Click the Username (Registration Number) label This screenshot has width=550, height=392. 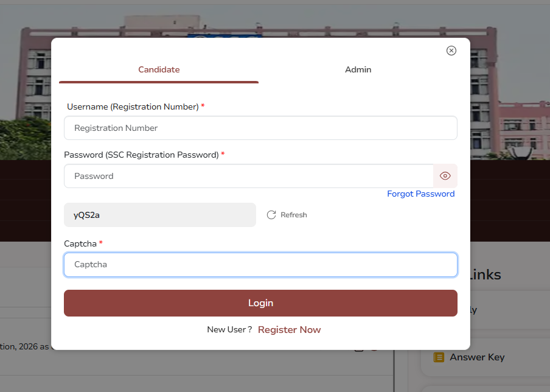pos(133,107)
